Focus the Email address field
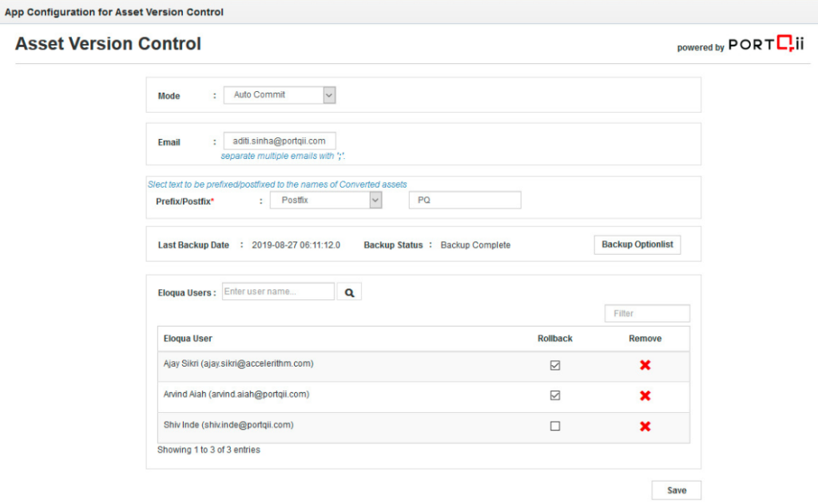This screenshot has width=818, height=504. tap(280, 141)
